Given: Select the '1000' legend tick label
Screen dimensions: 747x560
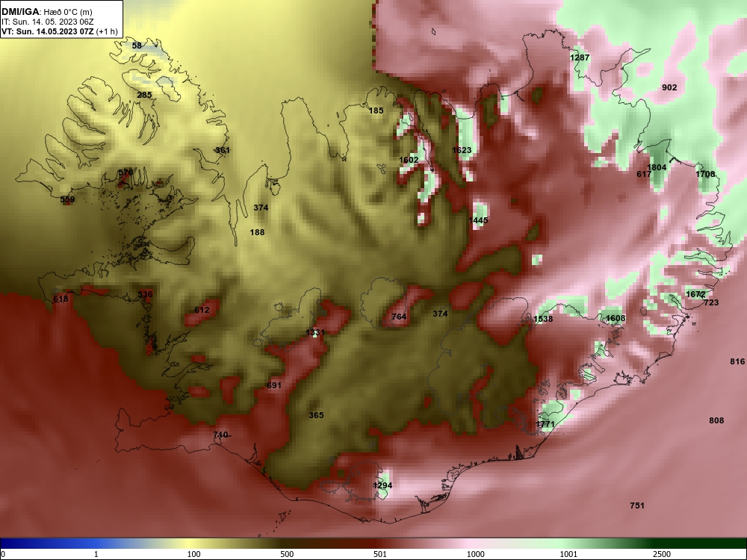Looking at the screenshot, I should (x=475, y=554).
